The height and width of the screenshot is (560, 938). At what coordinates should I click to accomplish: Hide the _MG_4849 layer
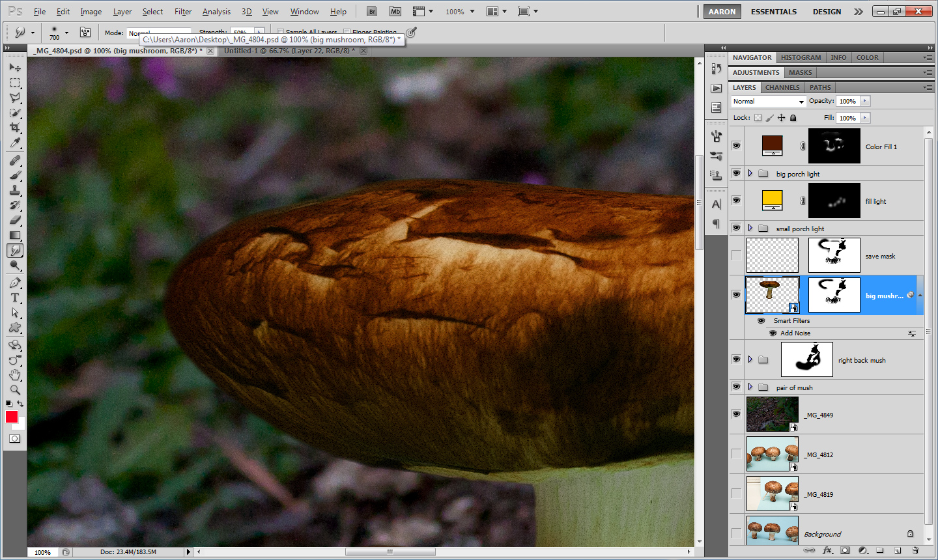click(x=736, y=414)
